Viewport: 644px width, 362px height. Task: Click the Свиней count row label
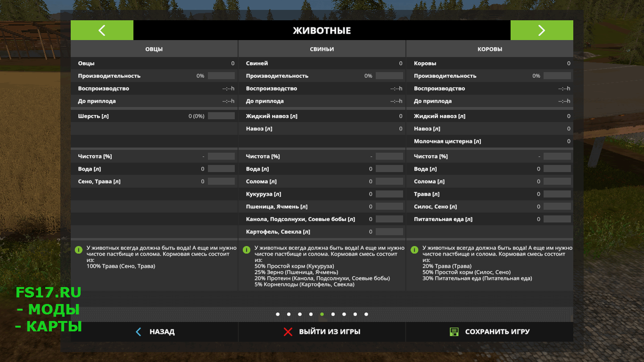coord(257,63)
